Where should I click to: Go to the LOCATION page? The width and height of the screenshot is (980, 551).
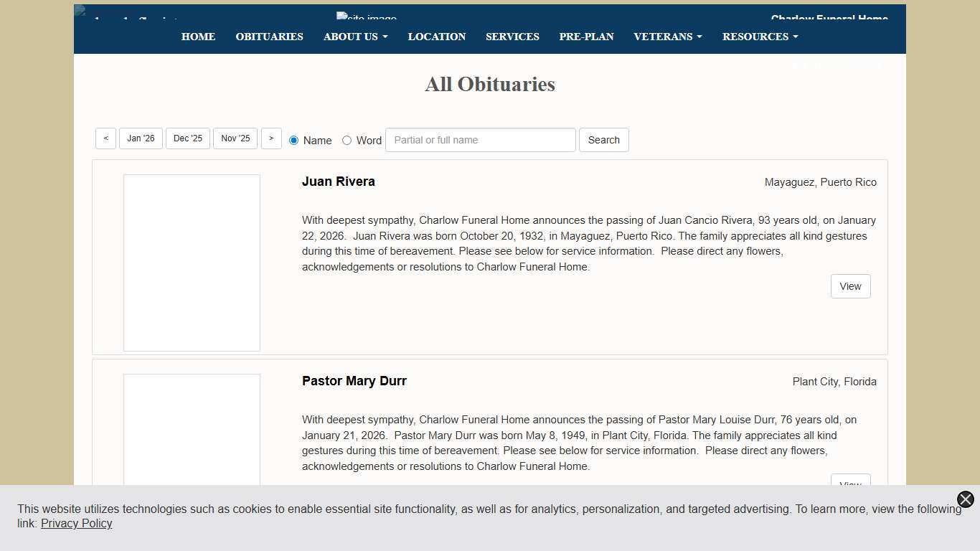(437, 37)
